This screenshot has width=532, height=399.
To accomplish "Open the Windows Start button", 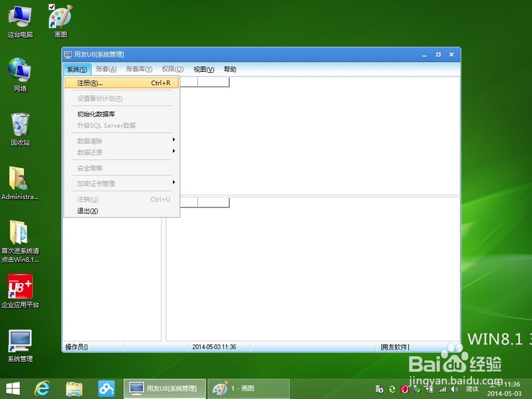I will click(x=13, y=388).
